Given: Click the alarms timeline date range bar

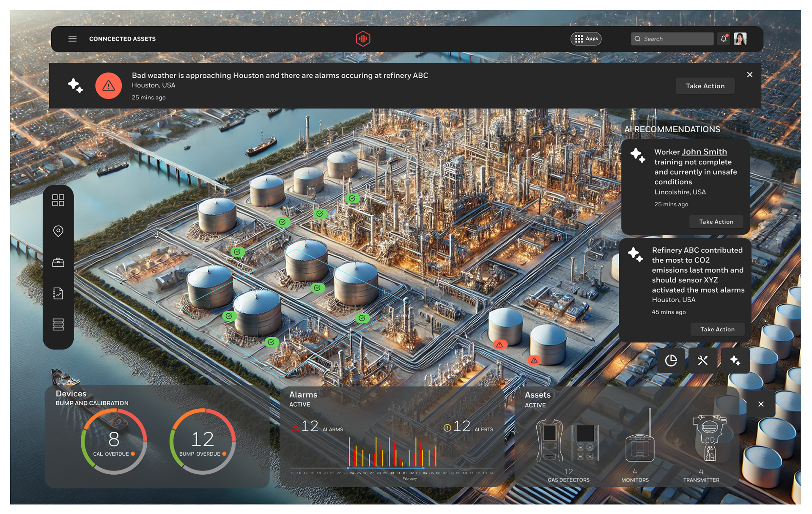Looking at the screenshot, I should tap(385, 468).
